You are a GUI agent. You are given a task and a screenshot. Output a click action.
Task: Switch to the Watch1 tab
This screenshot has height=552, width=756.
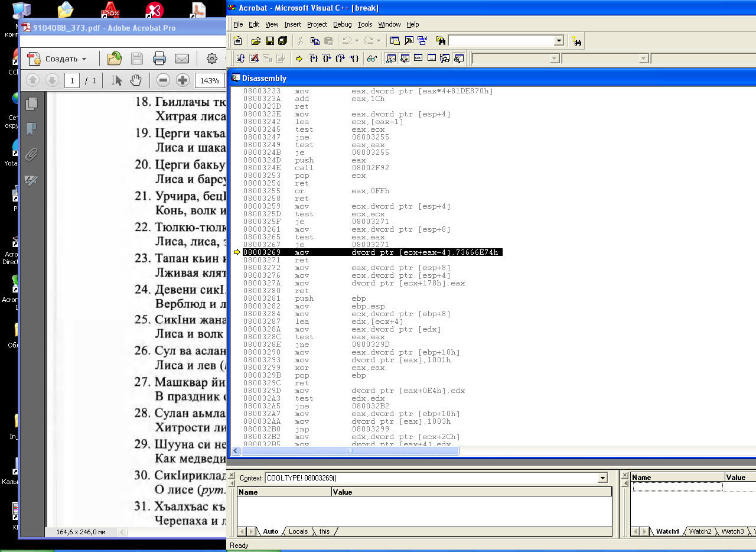pos(667,531)
